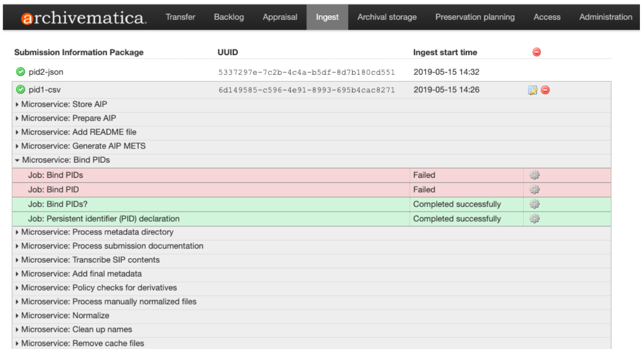Click the Job: Bind PIDs failed row label
The image size is (644, 349).
[x=56, y=175]
